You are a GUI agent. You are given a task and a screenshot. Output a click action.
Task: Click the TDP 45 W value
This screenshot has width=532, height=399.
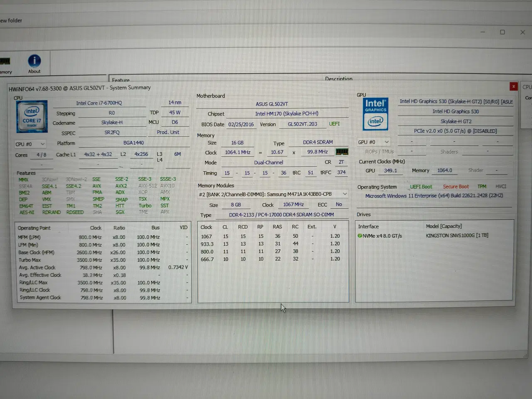coord(175,112)
